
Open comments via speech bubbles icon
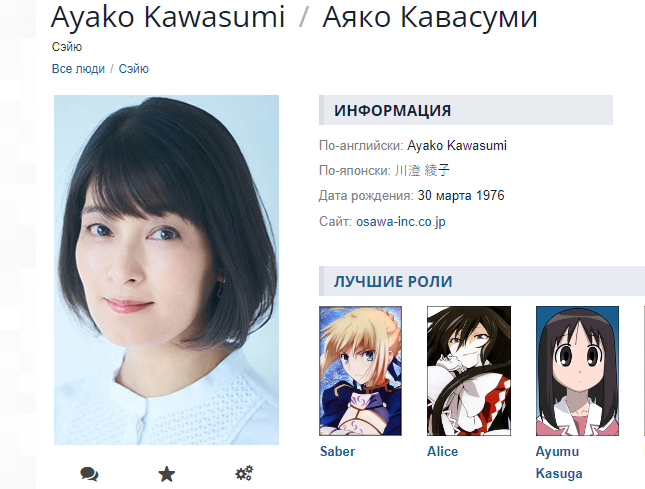(89, 474)
